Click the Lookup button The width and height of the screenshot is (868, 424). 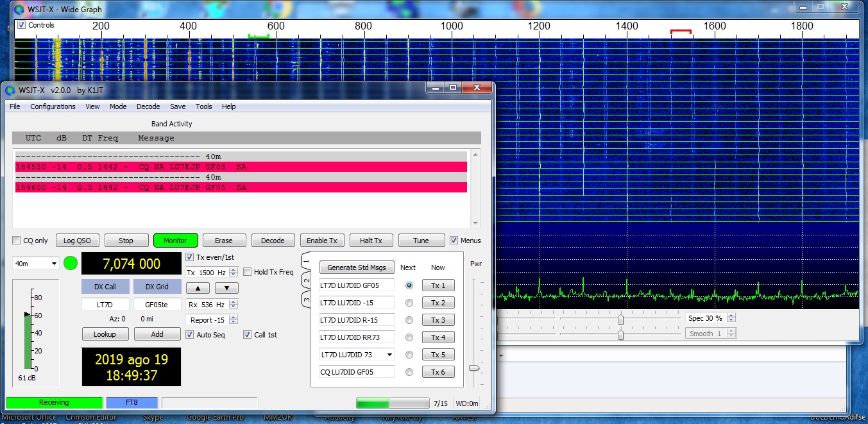(105, 334)
